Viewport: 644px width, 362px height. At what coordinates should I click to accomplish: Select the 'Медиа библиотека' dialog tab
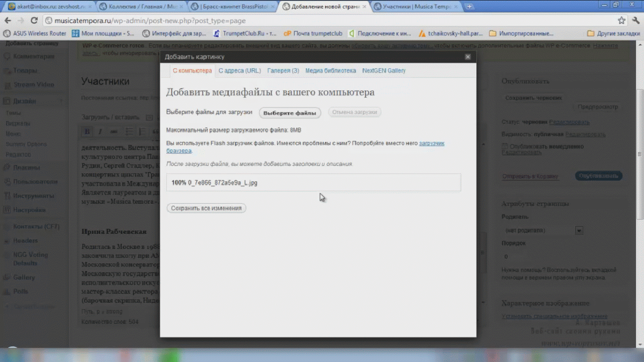330,71
